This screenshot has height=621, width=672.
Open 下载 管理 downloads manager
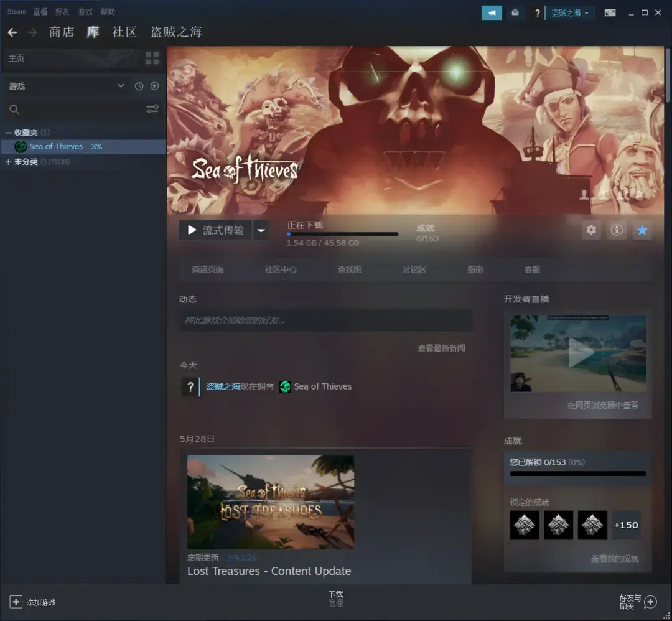click(335, 599)
